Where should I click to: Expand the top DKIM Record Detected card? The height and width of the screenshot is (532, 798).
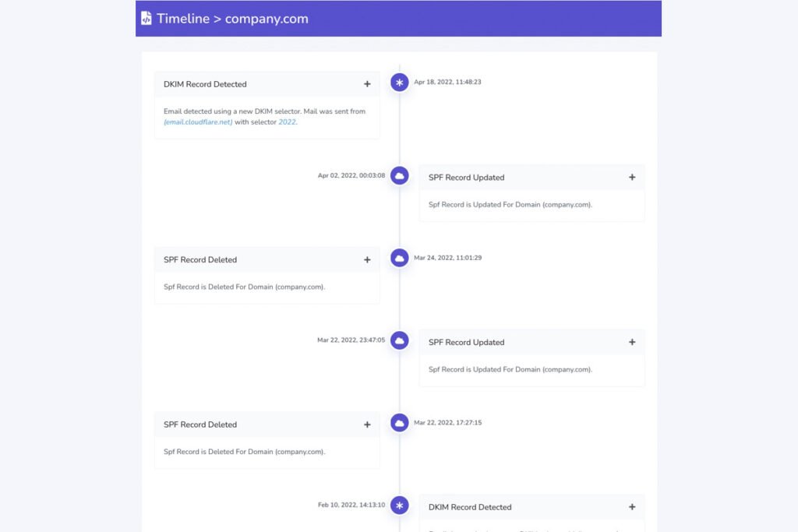click(x=367, y=84)
